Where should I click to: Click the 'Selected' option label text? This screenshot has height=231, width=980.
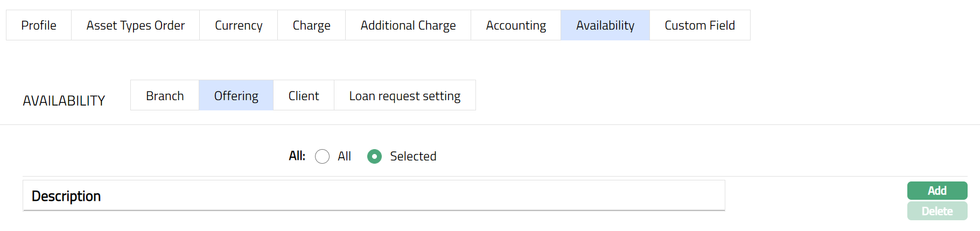point(413,156)
